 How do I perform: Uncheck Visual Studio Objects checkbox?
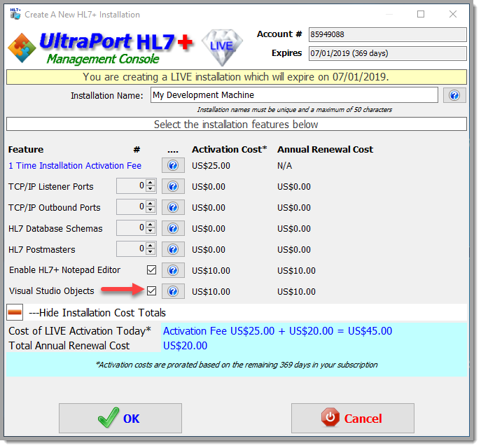pos(151,290)
